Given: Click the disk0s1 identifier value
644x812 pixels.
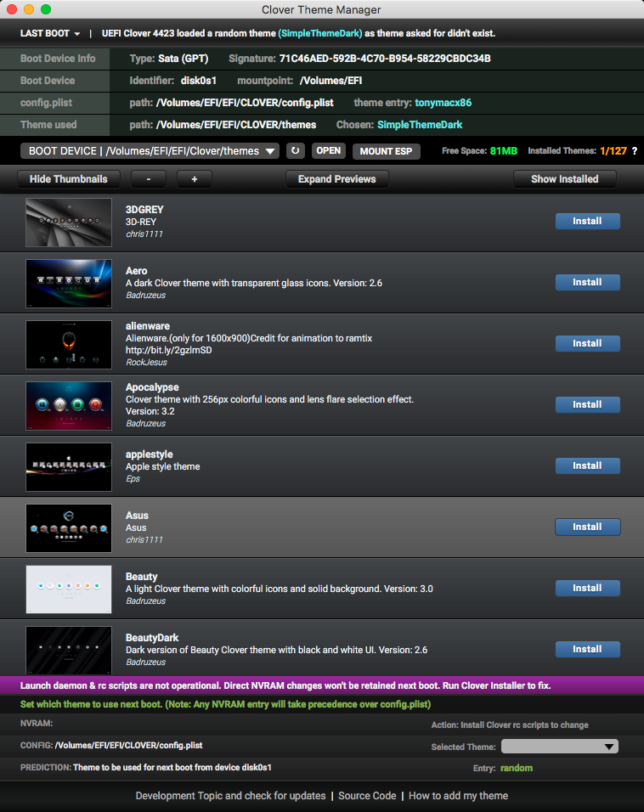Looking at the screenshot, I should (199, 81).
